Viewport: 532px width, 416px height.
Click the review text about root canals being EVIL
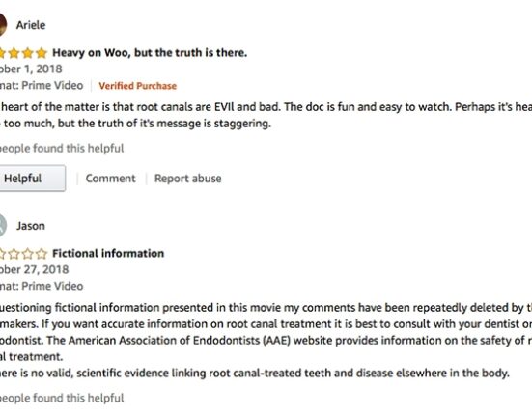coord(266,115)
